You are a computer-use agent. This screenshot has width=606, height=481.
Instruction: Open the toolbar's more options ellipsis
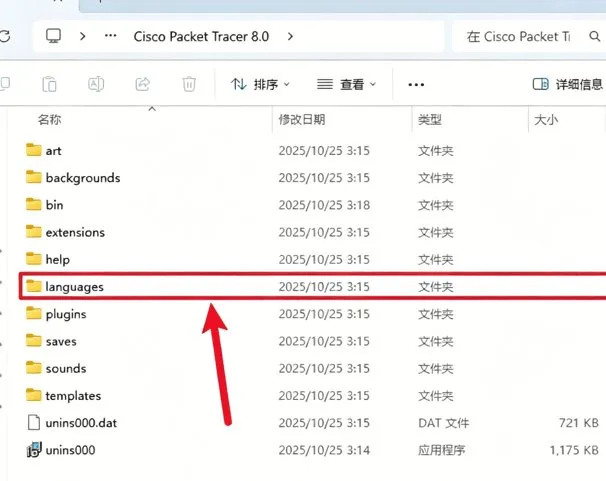[x=416, y=84]
